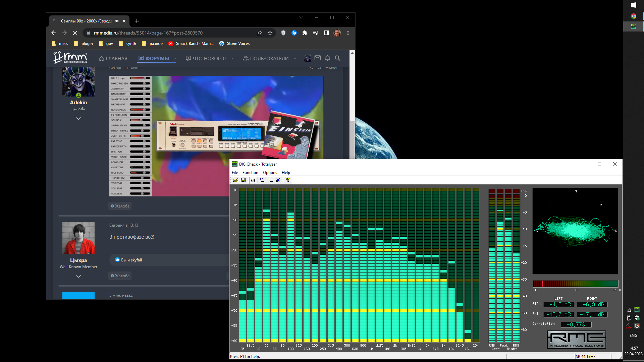This screenshot has height=362, width=644.
Task: Click the yellow question mark help icon
Action: [288, 180]
